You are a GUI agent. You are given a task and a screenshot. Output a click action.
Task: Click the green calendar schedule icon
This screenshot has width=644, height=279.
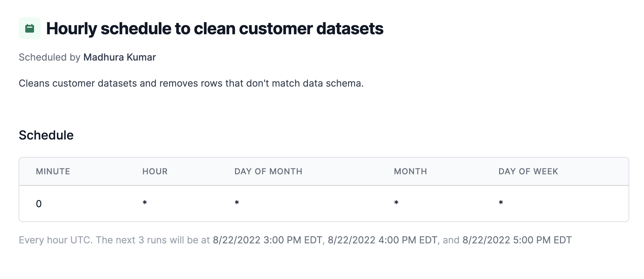tap(30, 28)
